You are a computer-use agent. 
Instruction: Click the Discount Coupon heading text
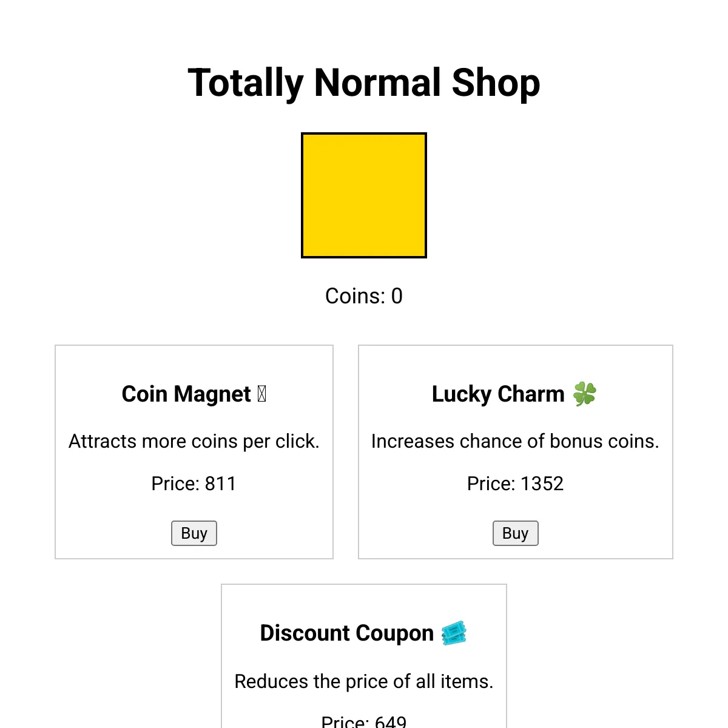[347, 633]
